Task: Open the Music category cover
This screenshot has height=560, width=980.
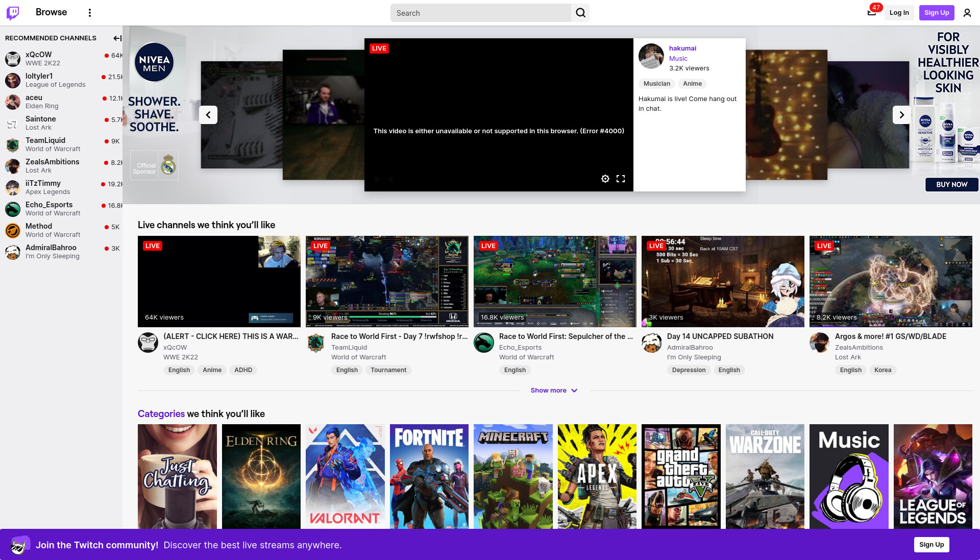Action: (849, 477)
